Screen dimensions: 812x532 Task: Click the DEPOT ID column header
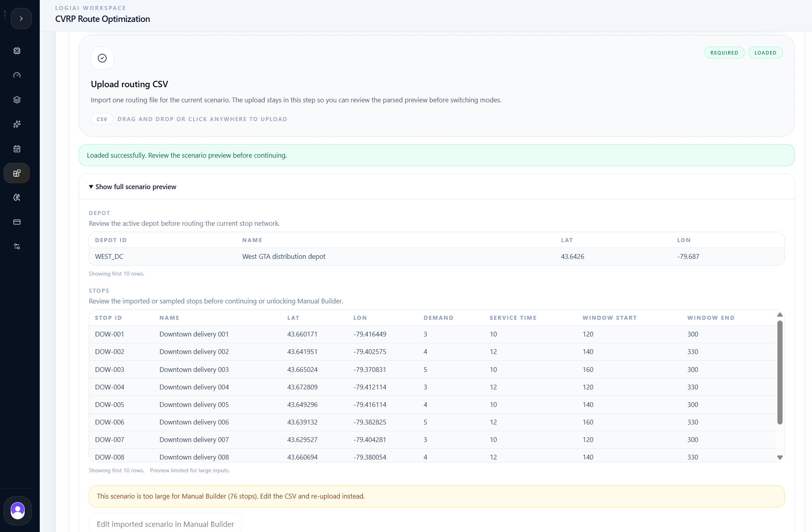(111, 240)
